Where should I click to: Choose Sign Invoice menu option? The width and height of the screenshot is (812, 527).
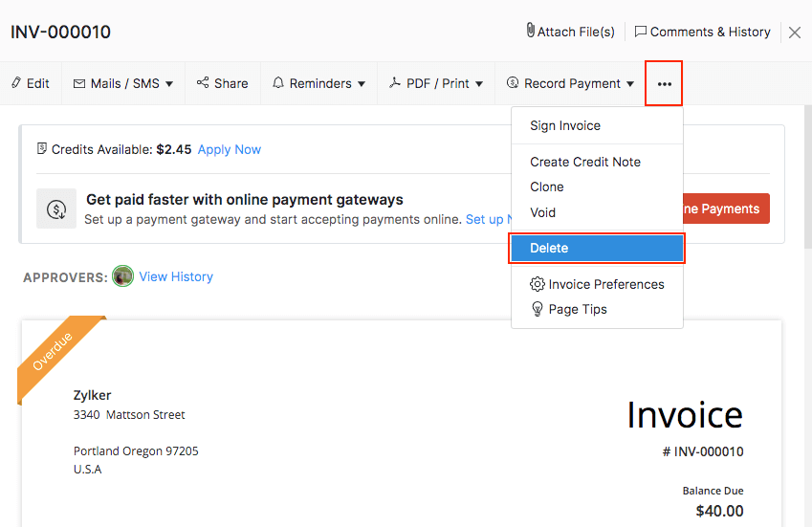(x=565, y=125)
